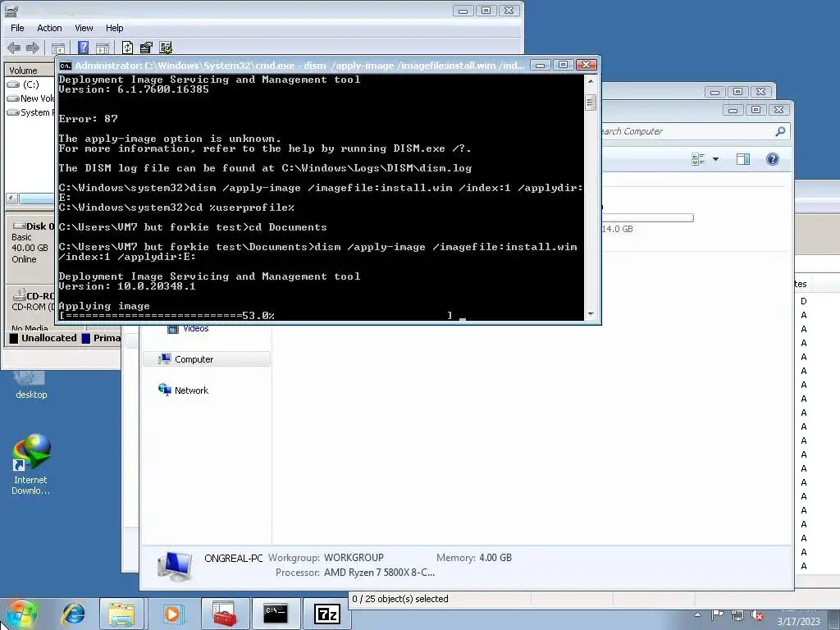Show hidden tray icons arrow
The height and width of the screenshot is (630, 840).
click(x=697, y=615)
